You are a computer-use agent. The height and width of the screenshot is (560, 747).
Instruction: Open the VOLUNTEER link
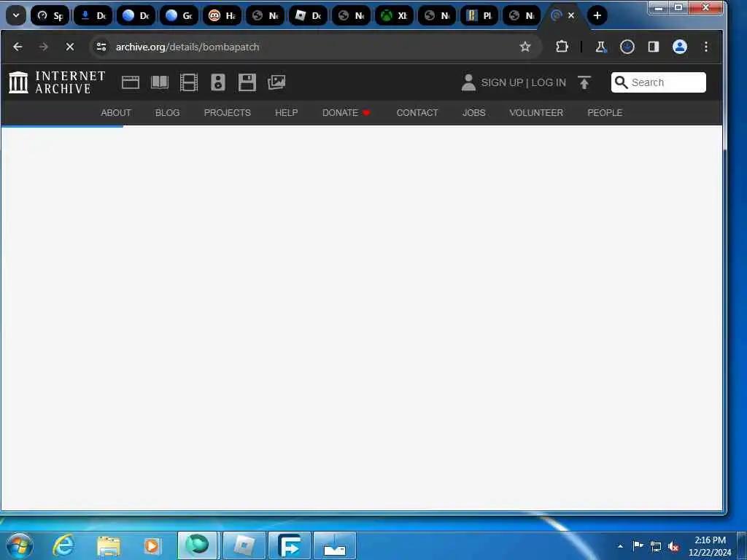coord(536,113)
